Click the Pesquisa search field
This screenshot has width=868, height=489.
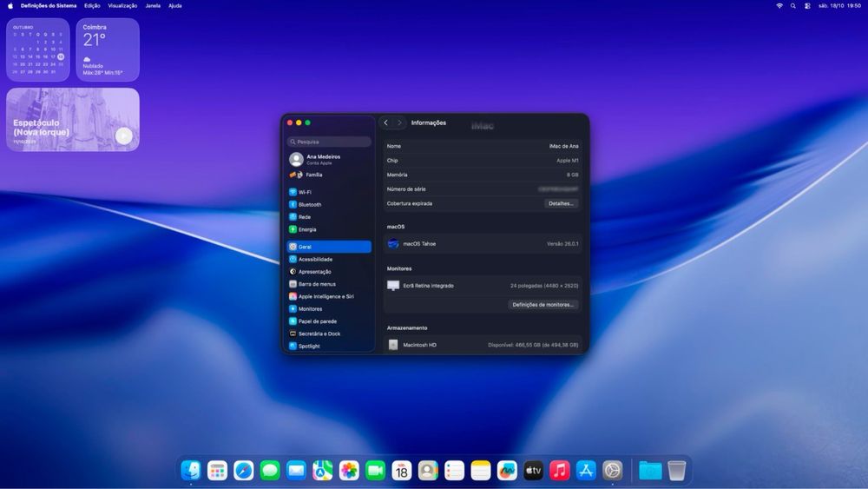(x=329, y=142)
